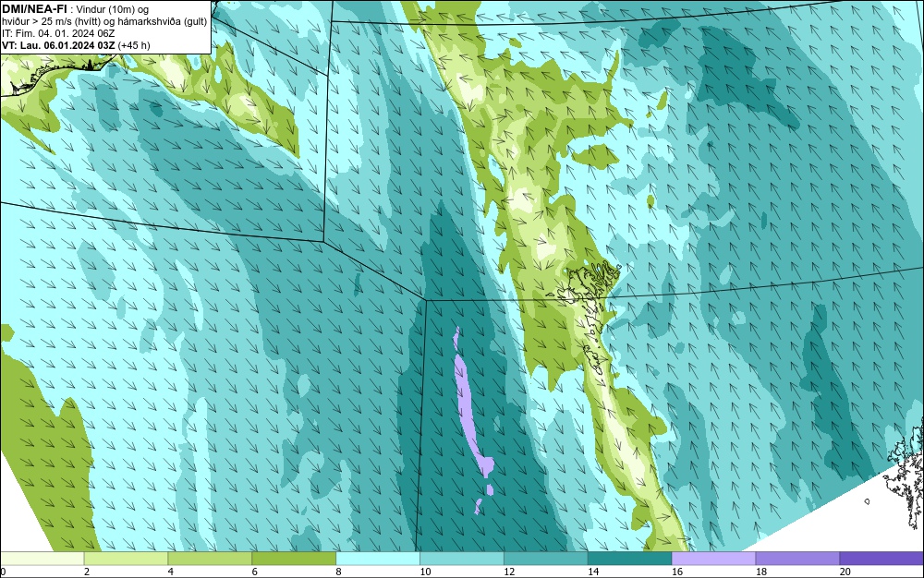This screenshot has height=578, width=924.
Task: Click the 'Vindur (10m) og' text
Action: [113, 9]
